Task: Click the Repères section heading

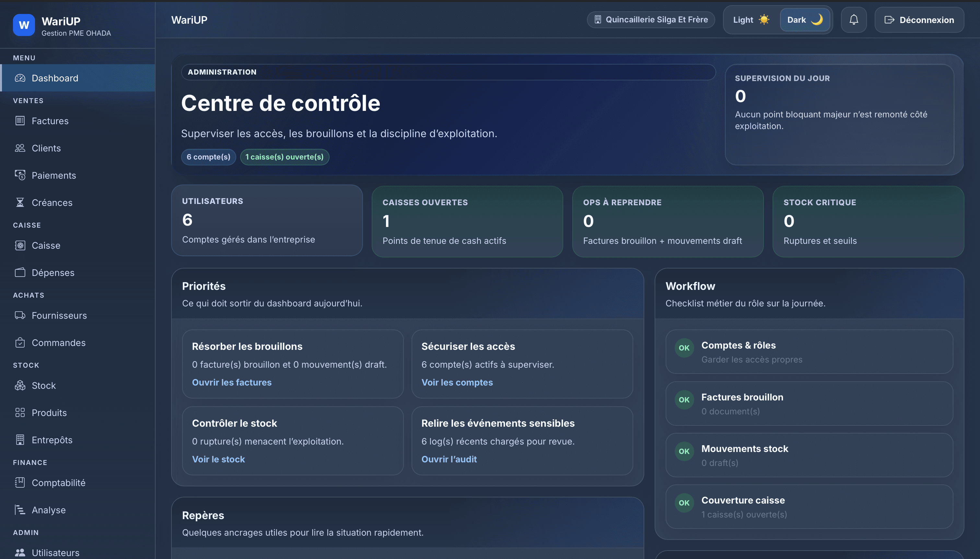Action: click(203, 515)
